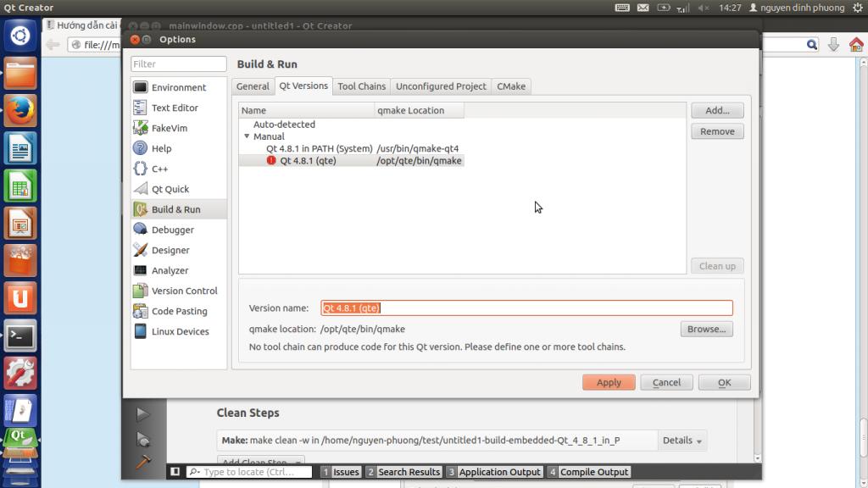Switch to the CMake tab

[x=511, y=86]
